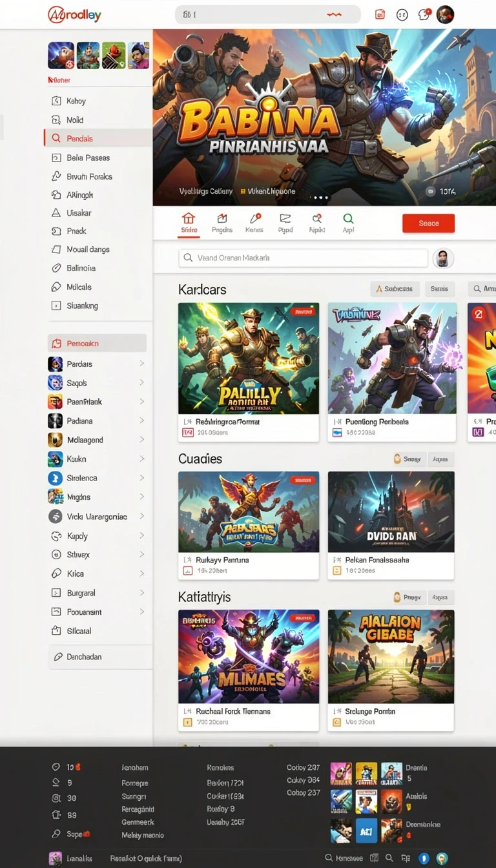The image size is (496, 868).
Task: Switch to the Kenes tab
Action: pos(254,223)
